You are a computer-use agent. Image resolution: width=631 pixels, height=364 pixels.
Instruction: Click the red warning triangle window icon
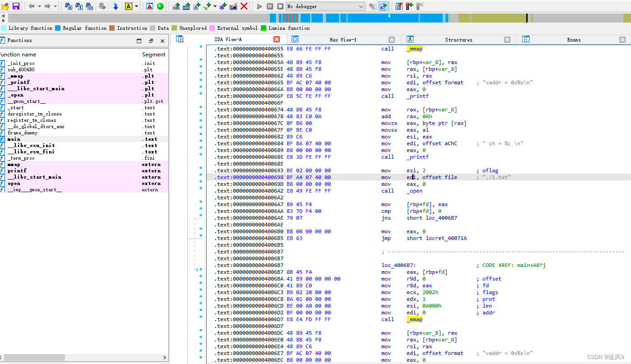coord(150,6)
